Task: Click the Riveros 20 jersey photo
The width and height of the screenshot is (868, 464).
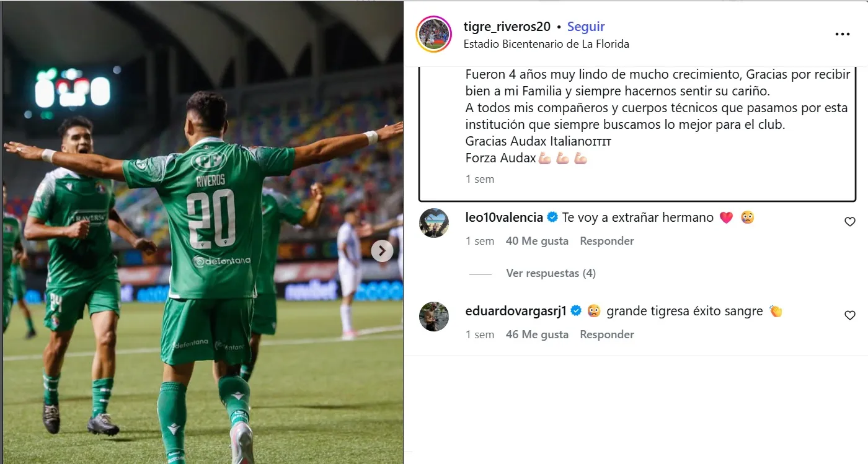Action: tap(203, 232)
